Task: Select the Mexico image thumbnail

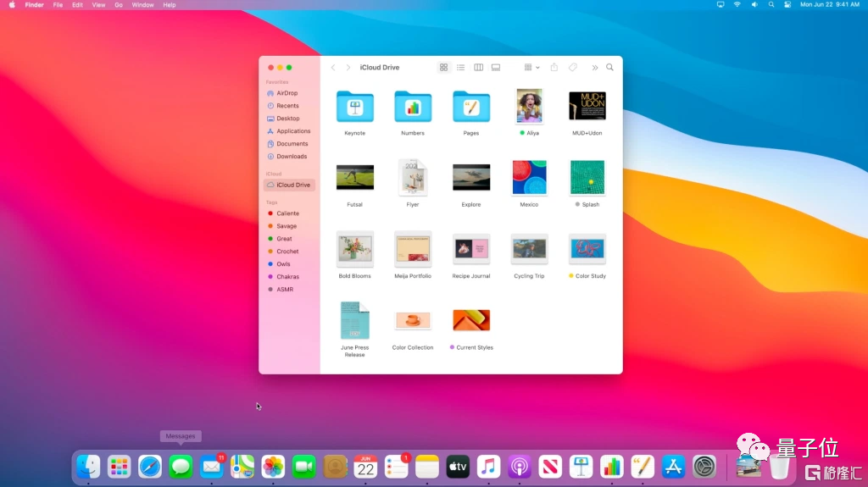Action: click(529, 178)
